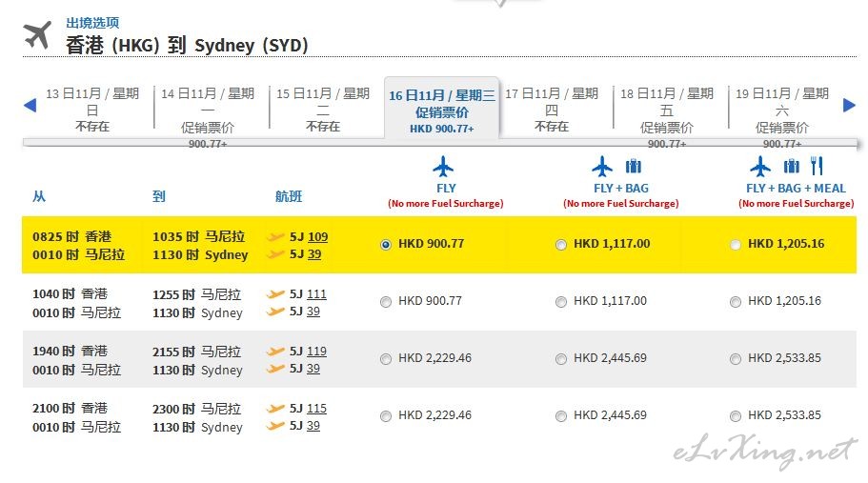Select HKD 1,117.00 FLY + BAG fare radio

[561, 245]
